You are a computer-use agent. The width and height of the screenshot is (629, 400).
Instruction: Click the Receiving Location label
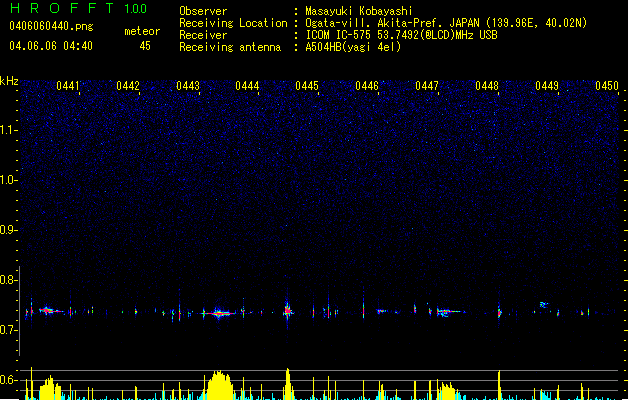[x=233, y=23]
